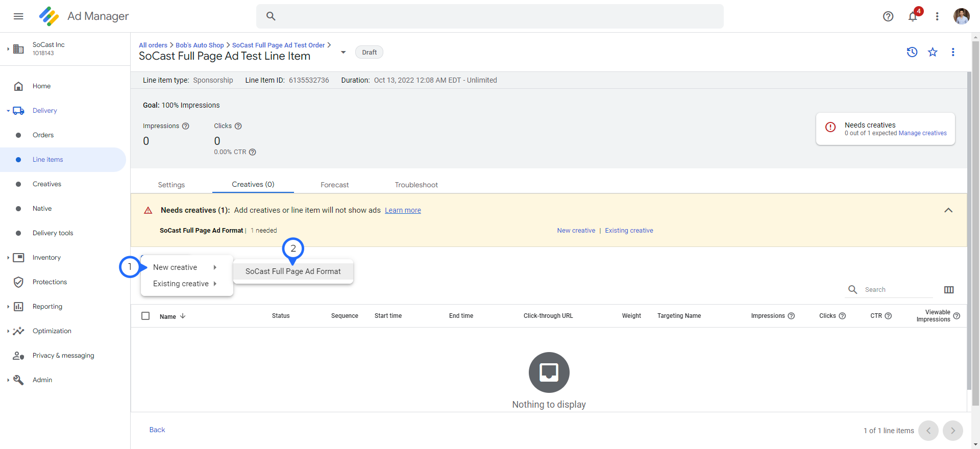Screen dimensions: 980x449
Task: Expand the Optimization sidebar section arrow
Action: pos(8,331)
